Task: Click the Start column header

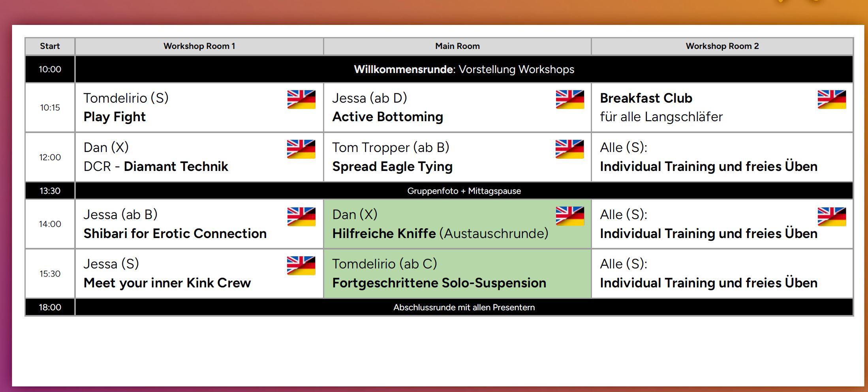Action: coord(50,46)
